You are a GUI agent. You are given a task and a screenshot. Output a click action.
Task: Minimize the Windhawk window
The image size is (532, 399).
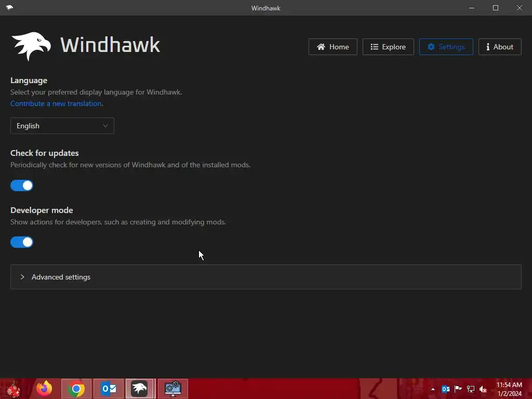[x=472, y=8]
